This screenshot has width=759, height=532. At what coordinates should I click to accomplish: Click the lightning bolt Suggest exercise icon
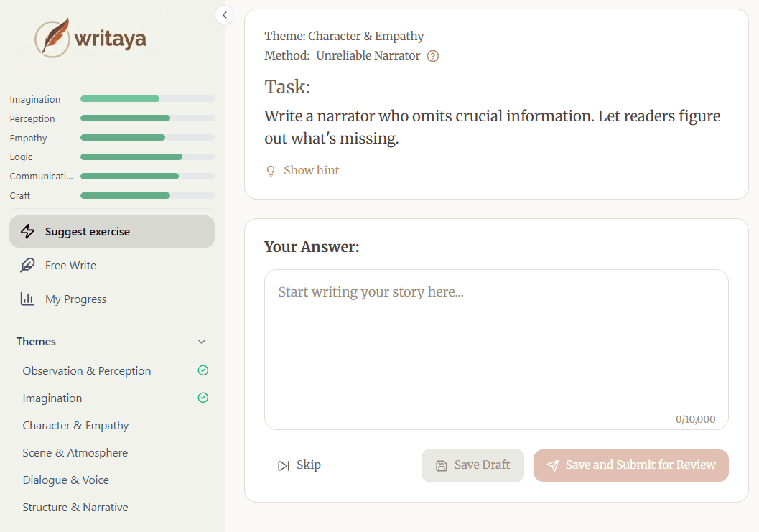pyautogui.click(x=27, y=231)
